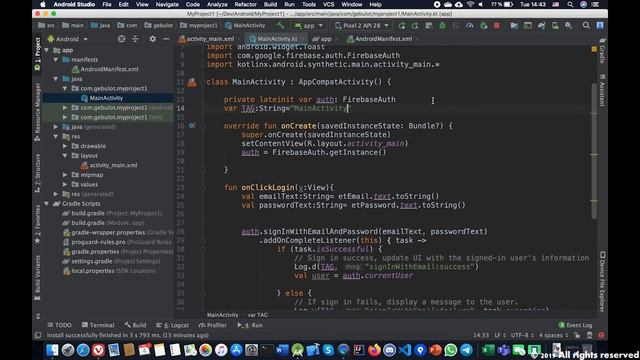Open the Navigate menu
640x360 pixels.
167,4
